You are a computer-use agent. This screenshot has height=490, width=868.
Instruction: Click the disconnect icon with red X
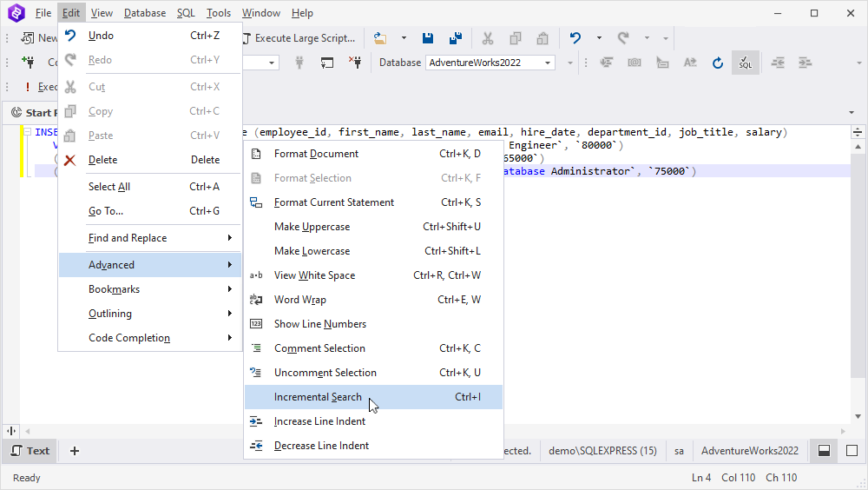[x=355, y=62]
